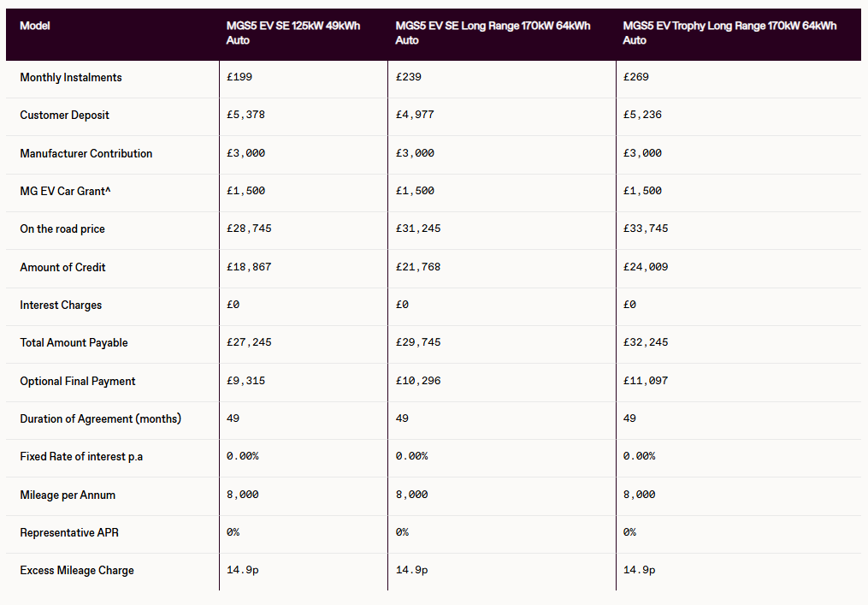The width and height of the screenshot is (868, 605).
Task: Select the MGS5 EV SE Long Range header
Action: (493, 33)
